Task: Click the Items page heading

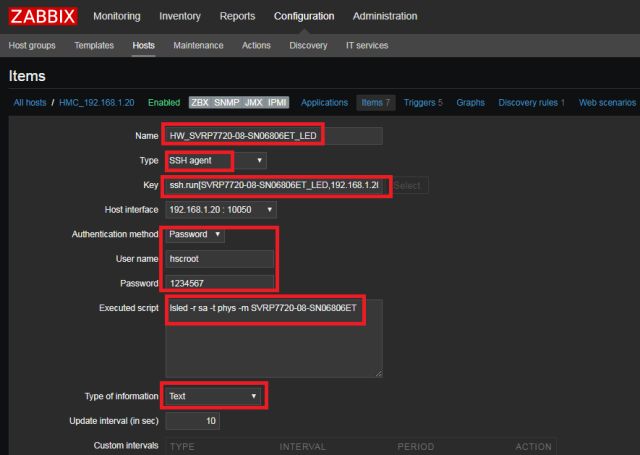Action: (x=27, y=76)
